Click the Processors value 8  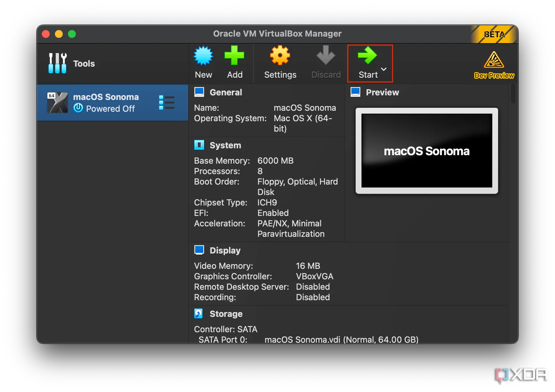tap(260, 171)
